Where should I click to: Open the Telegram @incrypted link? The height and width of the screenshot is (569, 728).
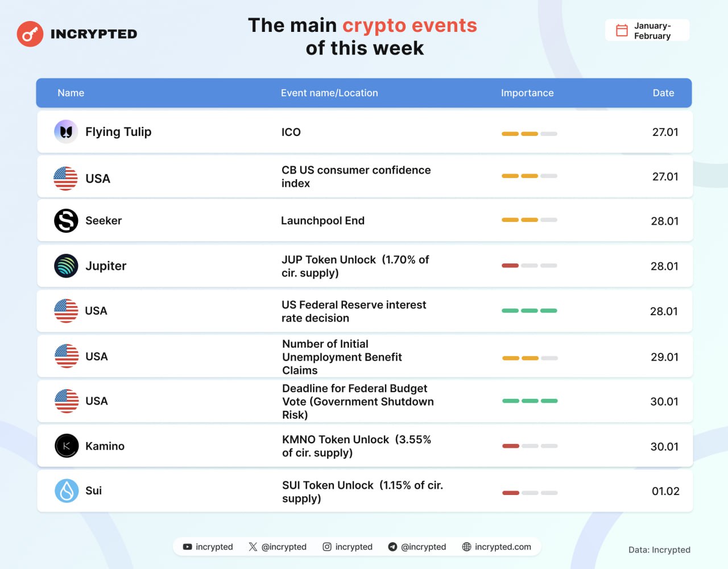(417, 547)
